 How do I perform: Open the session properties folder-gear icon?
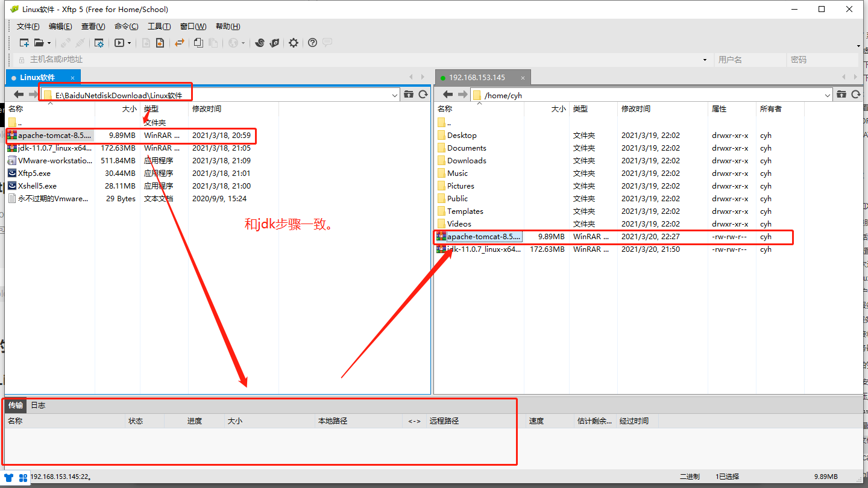pos(99,43)
